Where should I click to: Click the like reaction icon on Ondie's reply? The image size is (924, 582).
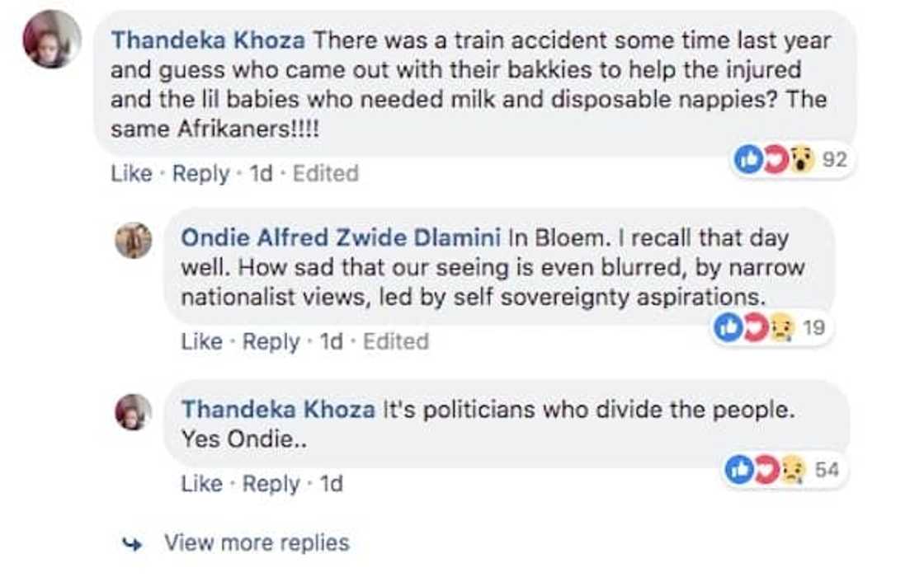[728, 328]
